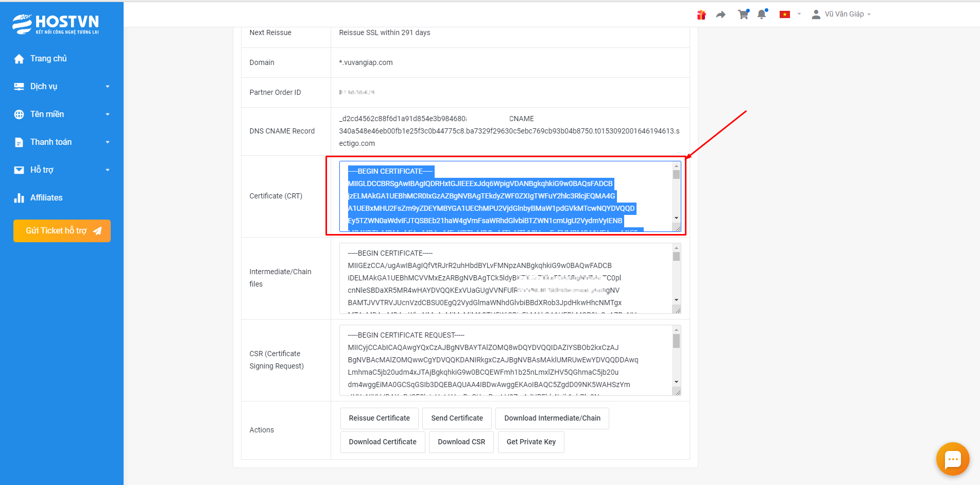This screenshot has width=980, height=485.
Task: Click the gift box icon in header
Action: click(x=701, y=15)
